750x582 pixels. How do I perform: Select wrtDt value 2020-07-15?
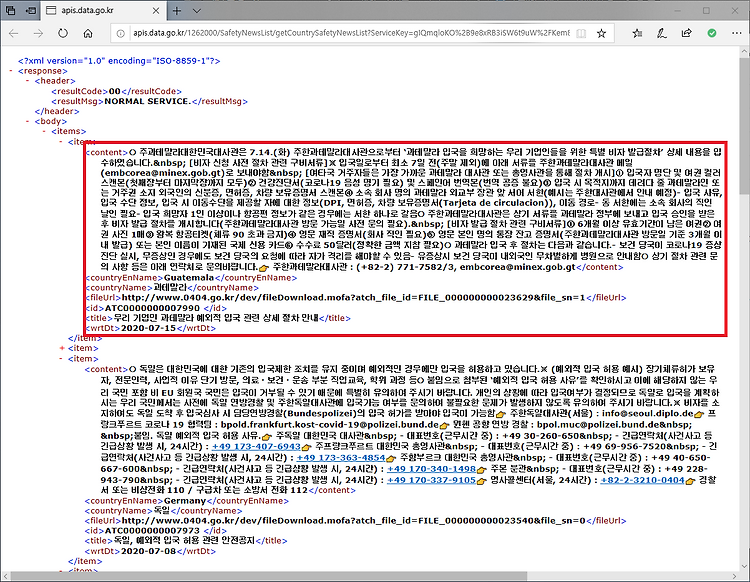[x=148, y=328]
